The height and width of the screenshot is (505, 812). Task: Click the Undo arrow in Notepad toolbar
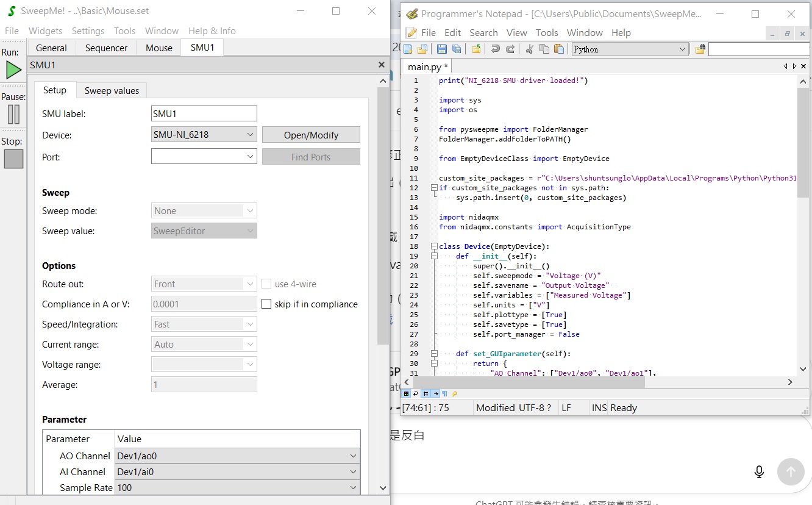[x=496, y=49]
